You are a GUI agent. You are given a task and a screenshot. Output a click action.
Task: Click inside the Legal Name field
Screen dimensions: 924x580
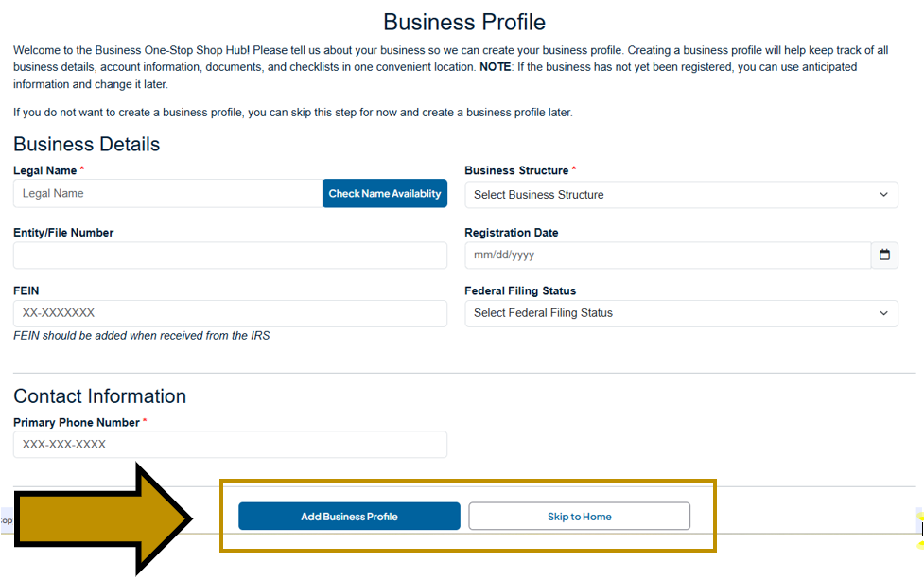(x=161, y=193)
